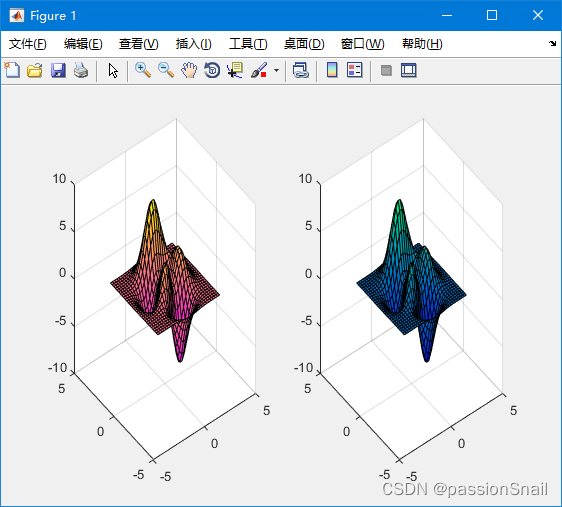Image resolution: width=562 pixels, height=507 pixels.
Task: Insert a colorbar via toolbar icon
Action: (x=332, y=70)
